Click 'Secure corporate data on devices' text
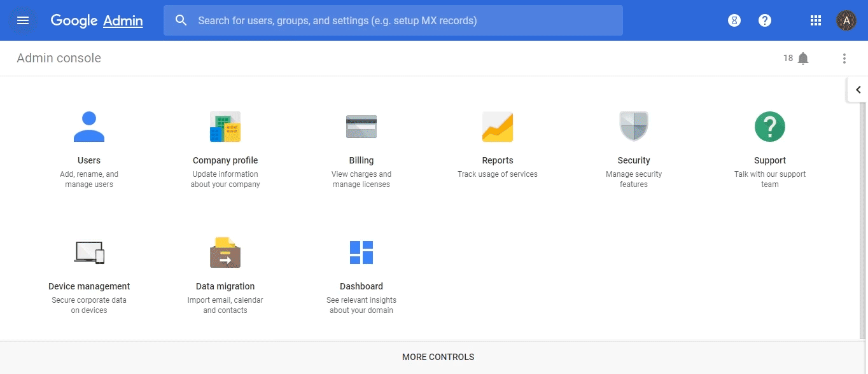Viewport: 868px width, 374px height. pos(89,305)
